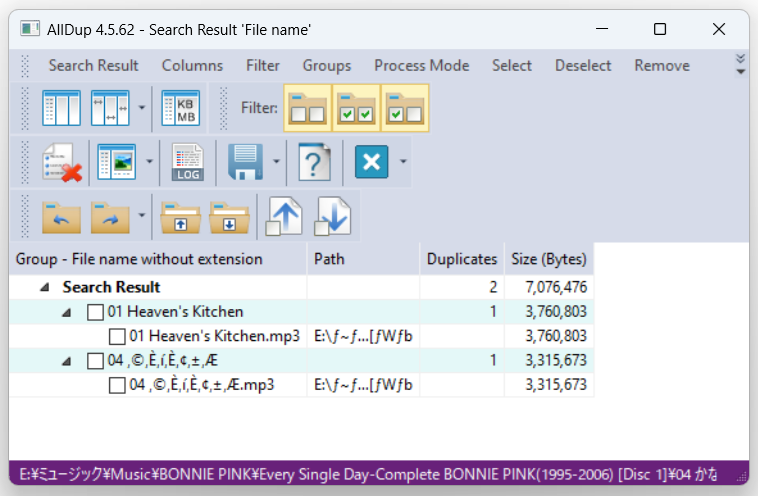The image size is (758, 496).
Task: Sort by the Path column header
Action: point(364,259)
